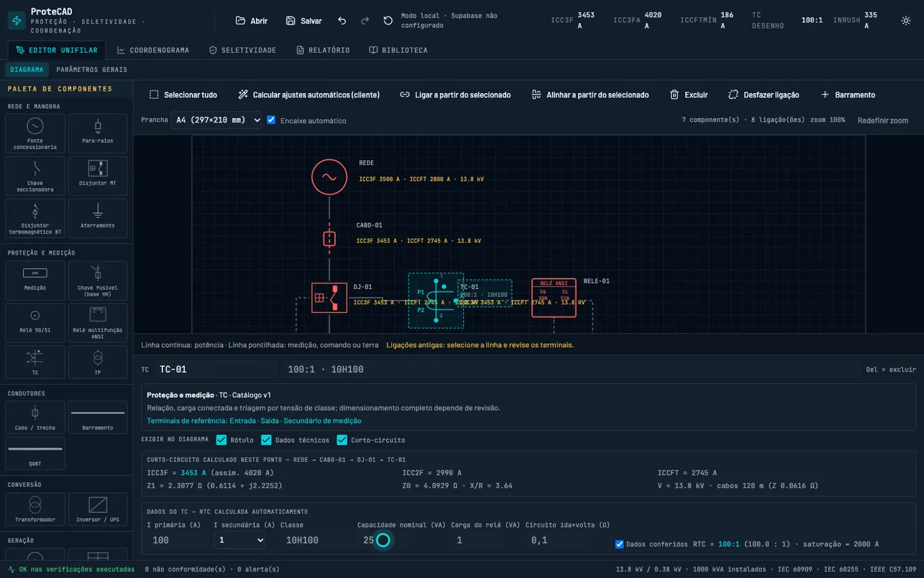Toggle Curto-circuito display checkbox
The height and width of the screenshot is (578, 924).
tap(342, 439)
